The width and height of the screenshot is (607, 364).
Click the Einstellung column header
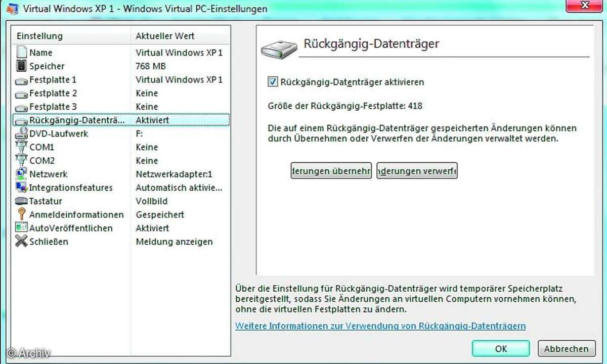[72, 36]
